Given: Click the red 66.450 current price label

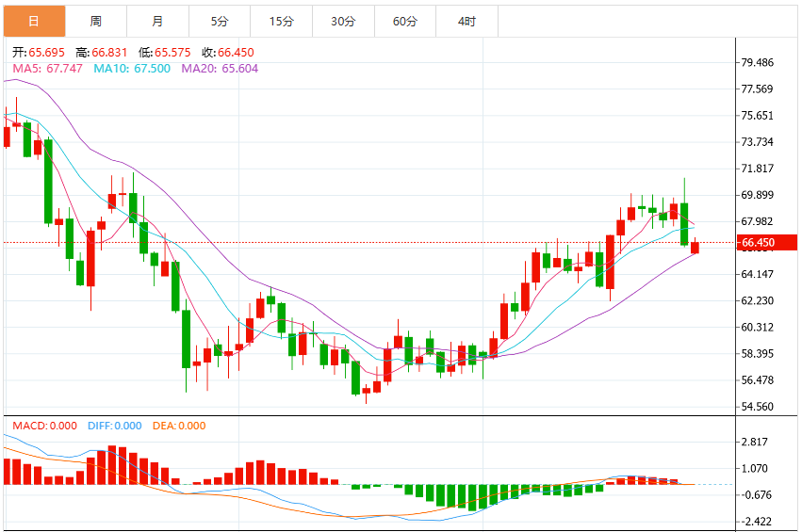Looking at the screenshot, I should click(766, 242).
